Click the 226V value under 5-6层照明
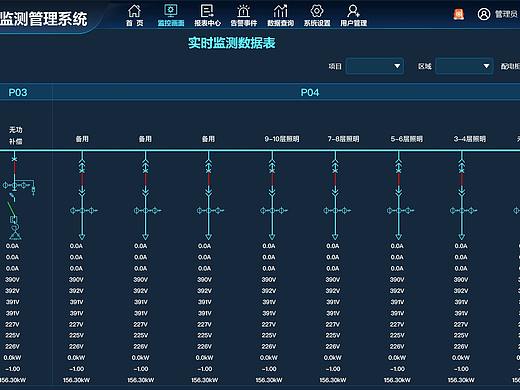 (397, 347)
